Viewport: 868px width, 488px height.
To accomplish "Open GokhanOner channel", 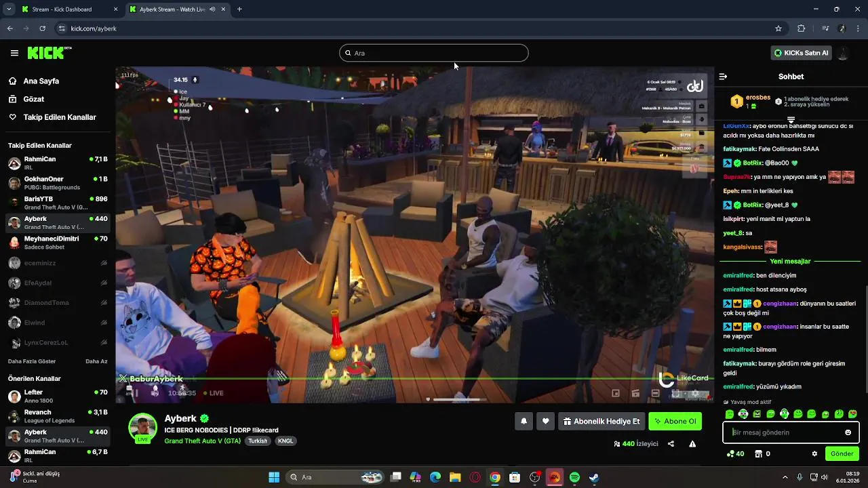I will tap(58, 183).
